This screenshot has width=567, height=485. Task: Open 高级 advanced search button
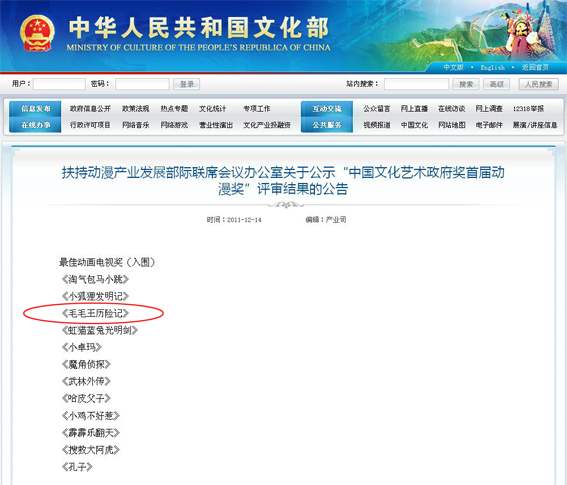496,84
